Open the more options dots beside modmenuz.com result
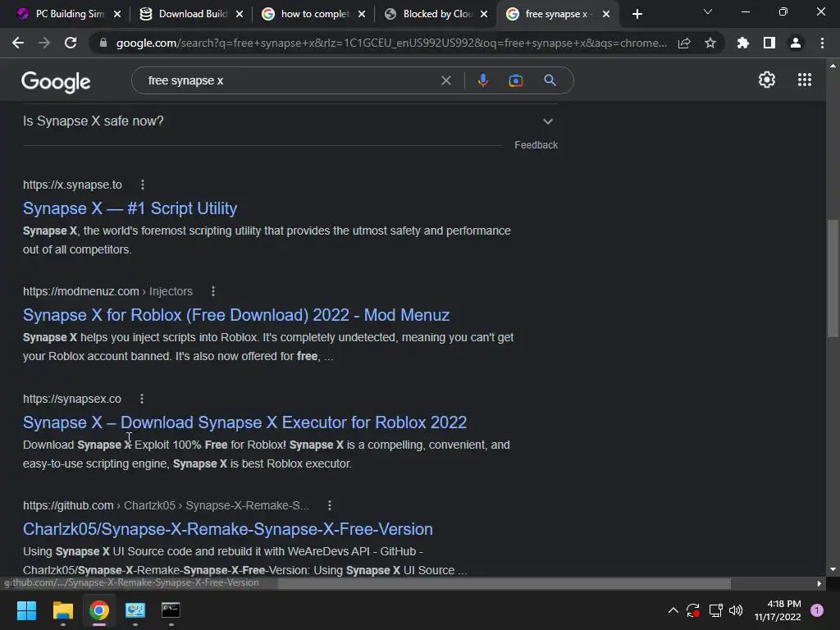This screenshot has height=630, width=840. [213, 291]
